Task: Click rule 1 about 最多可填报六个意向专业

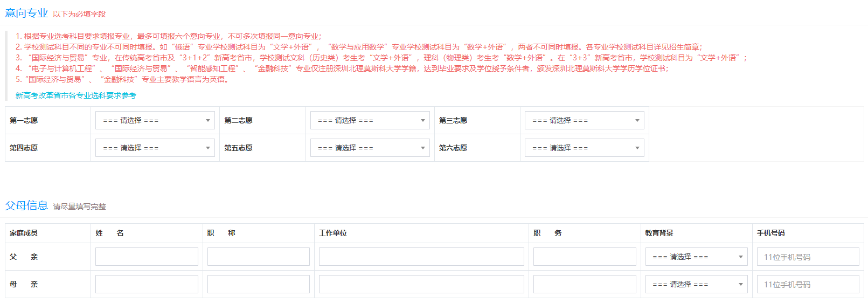Action: 169,36
